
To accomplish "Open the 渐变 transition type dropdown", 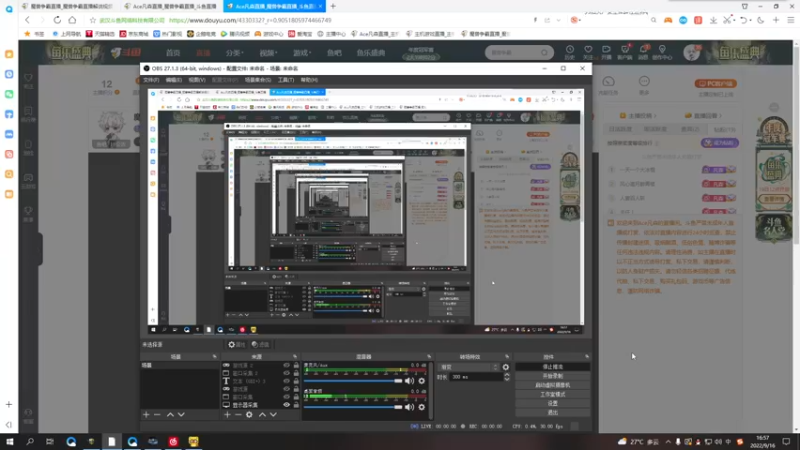I will (468, 367).
